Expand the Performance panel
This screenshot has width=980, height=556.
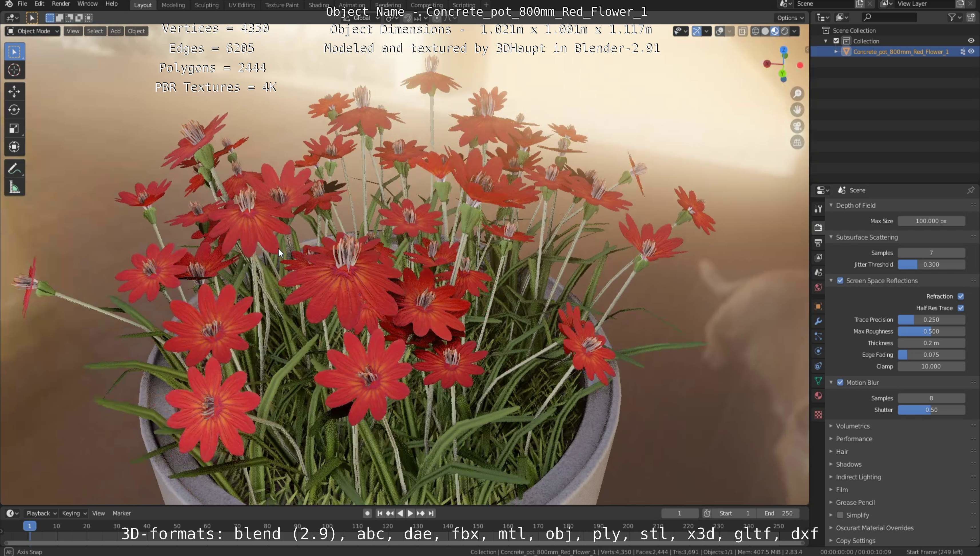tap(854, 439)
